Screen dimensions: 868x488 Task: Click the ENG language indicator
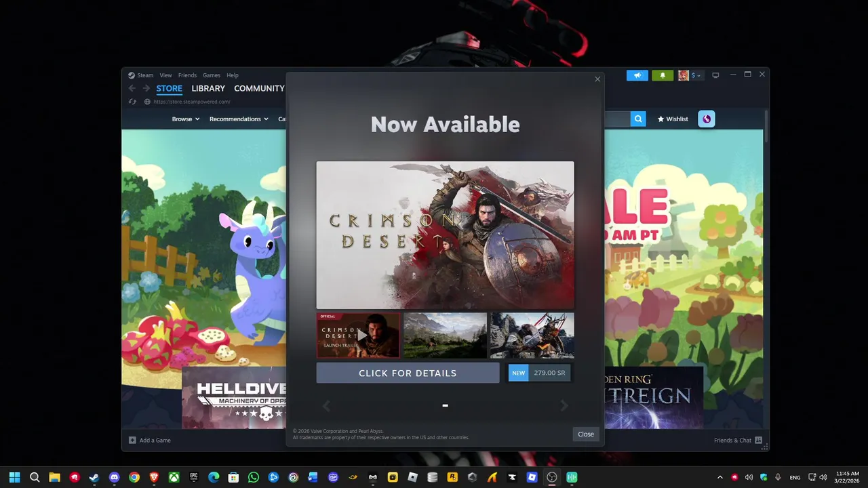click(795, 477)
